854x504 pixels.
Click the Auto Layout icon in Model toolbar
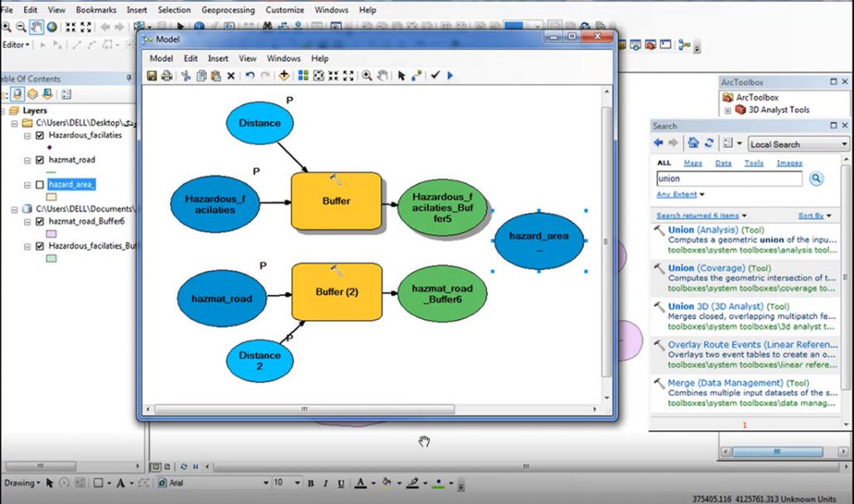[x=303, y=75]
